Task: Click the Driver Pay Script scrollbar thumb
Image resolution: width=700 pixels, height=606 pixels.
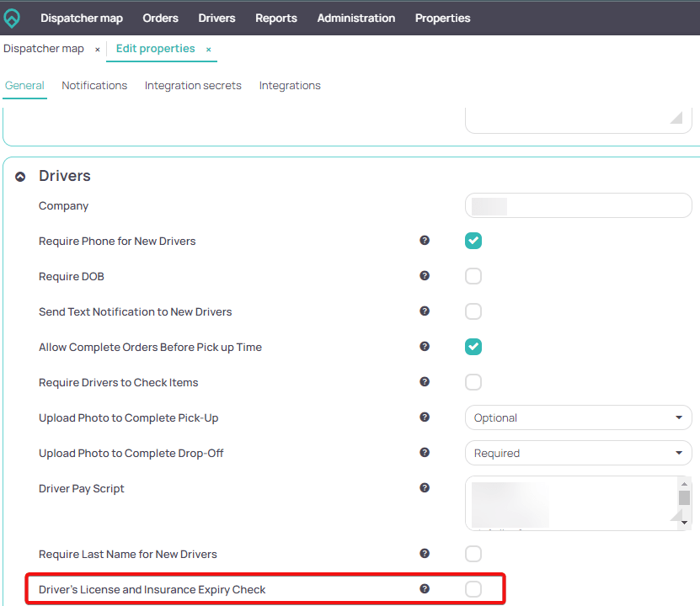Action: (684, 497)
